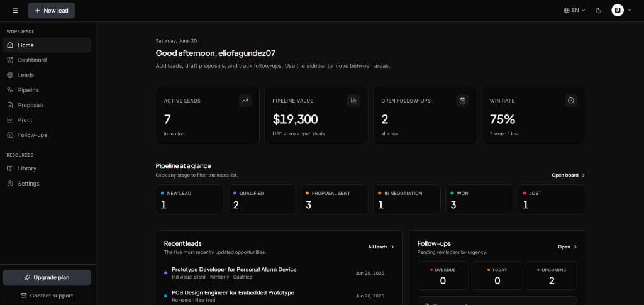This screenshot has height=305, width=644.
Task: Click the Pipeline icon in sidebar
Action: (10, 90)
